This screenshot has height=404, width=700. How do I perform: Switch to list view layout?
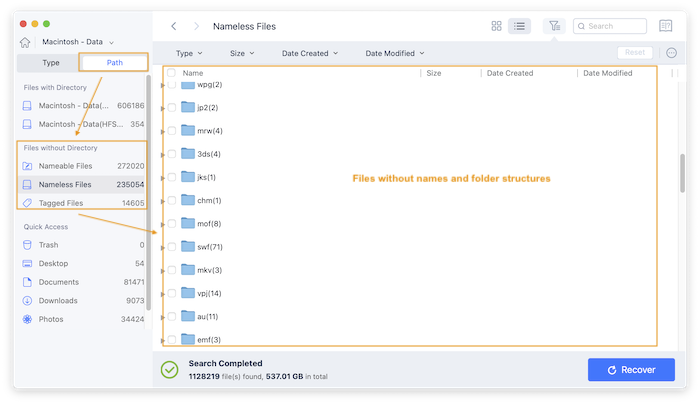[x=519, y=26]
